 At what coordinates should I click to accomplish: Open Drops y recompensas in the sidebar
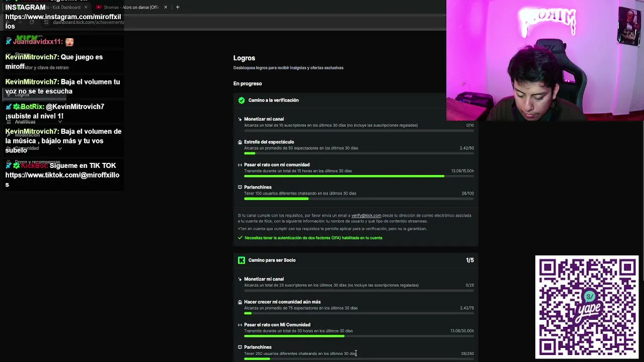pos(37,162)
